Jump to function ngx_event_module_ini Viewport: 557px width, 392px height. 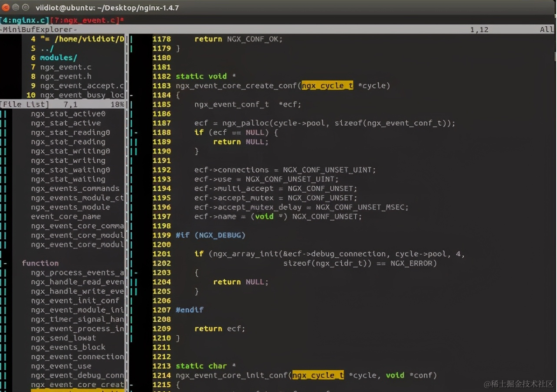(x=78, y=310)
